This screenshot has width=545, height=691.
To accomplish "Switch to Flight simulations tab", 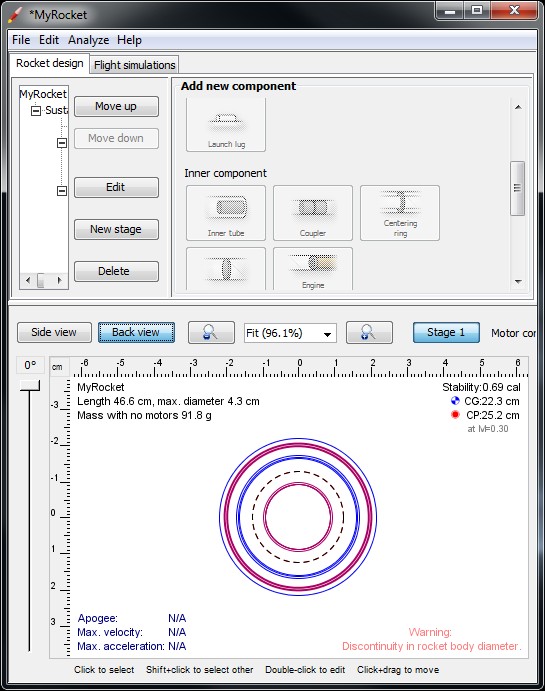I will click(135, 65).
